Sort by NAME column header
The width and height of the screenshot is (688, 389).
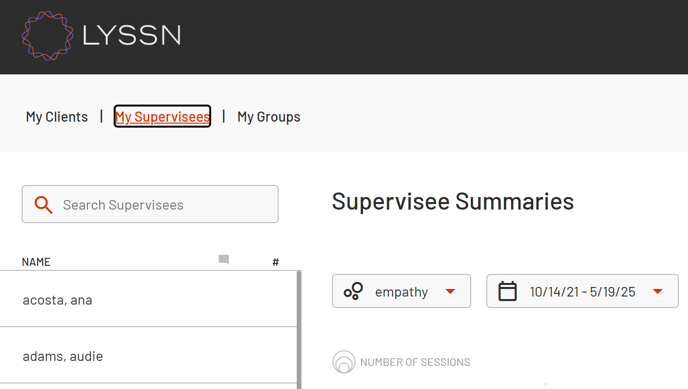tap(36, 262)
